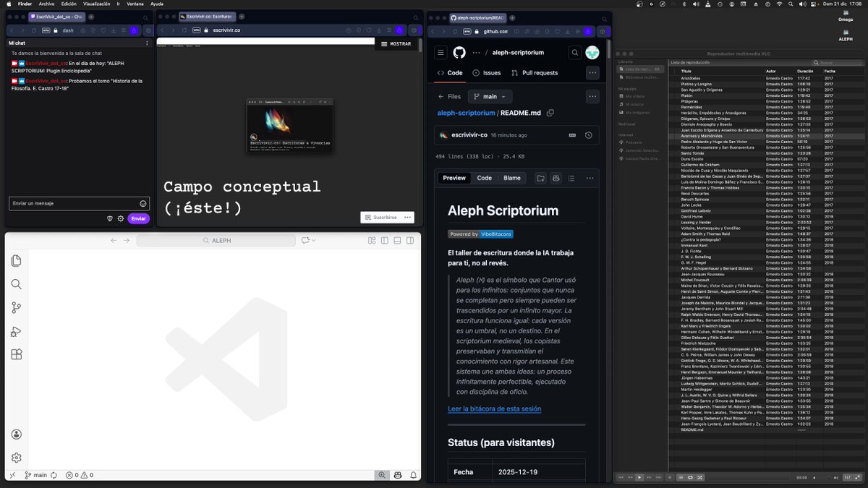
Task: Toggle the primary side bar in VS Code
Action: tap(384, 241)
